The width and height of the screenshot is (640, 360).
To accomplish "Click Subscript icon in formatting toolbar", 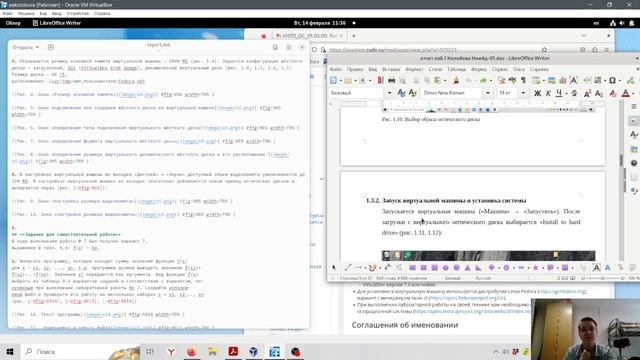I will [x=599, y=93].
